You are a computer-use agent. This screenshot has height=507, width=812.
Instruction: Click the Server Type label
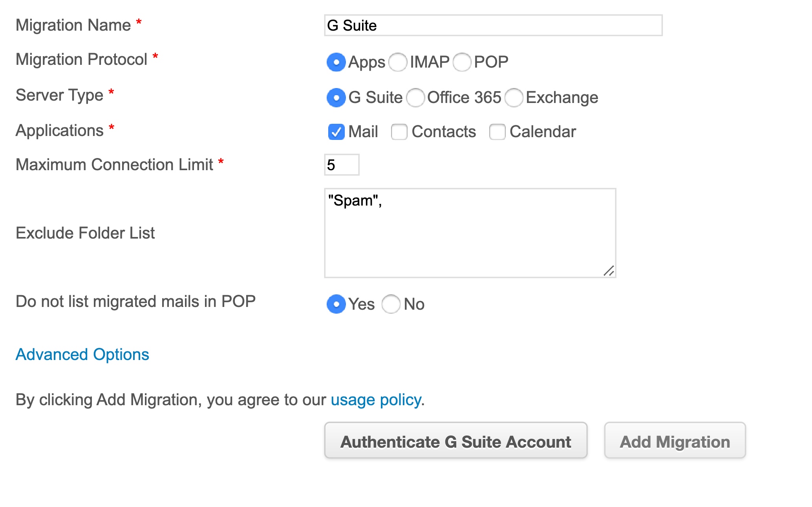pos(60,95)
